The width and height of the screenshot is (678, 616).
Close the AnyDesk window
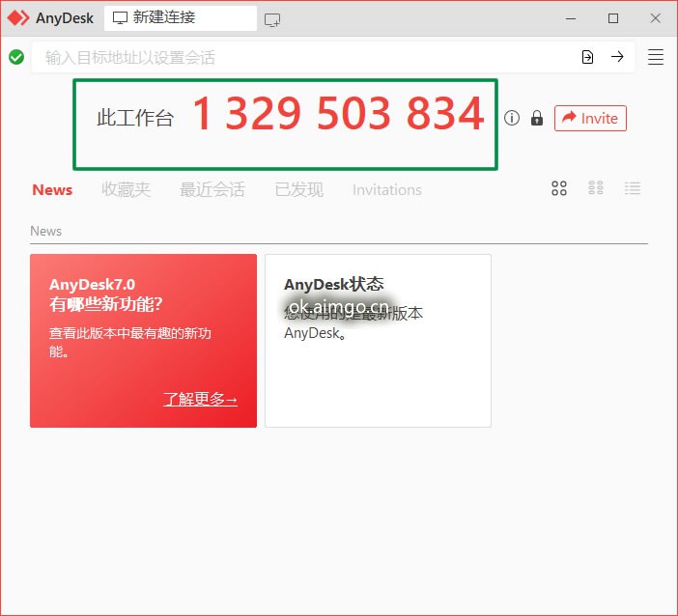pyautogui.click(x=656, y=18)
